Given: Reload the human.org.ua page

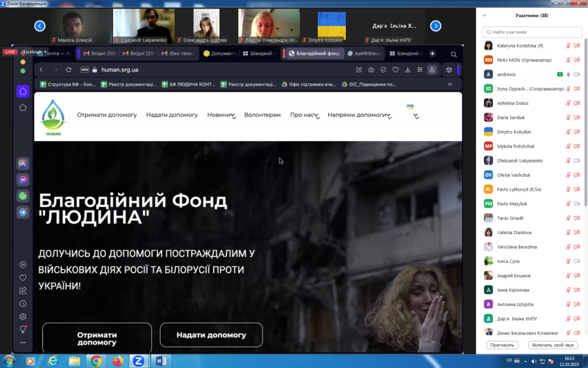Looking at the screenshot, I should click(x=69, y=70).
